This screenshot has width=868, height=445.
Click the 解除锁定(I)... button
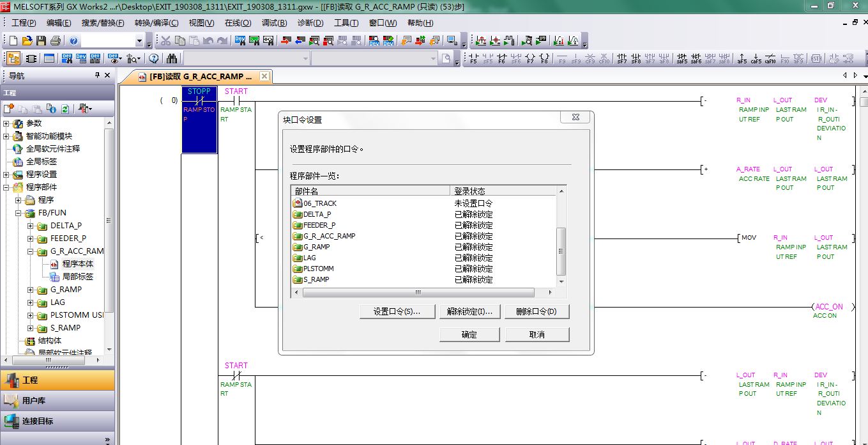[x=469, y=312]
